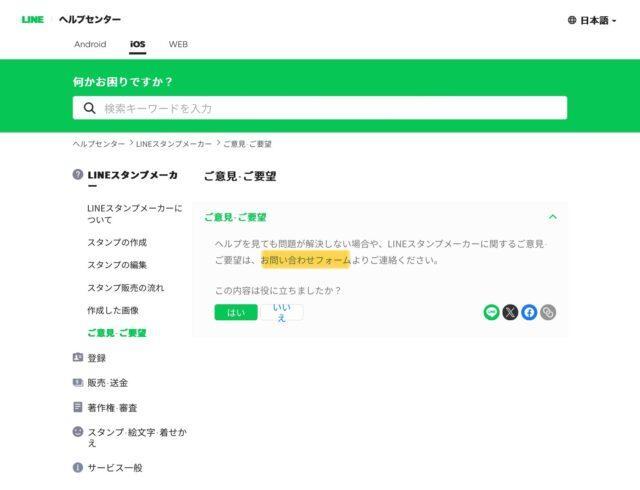
Task: Click the 著作権·審査 document icon
Action: point(78,407)
